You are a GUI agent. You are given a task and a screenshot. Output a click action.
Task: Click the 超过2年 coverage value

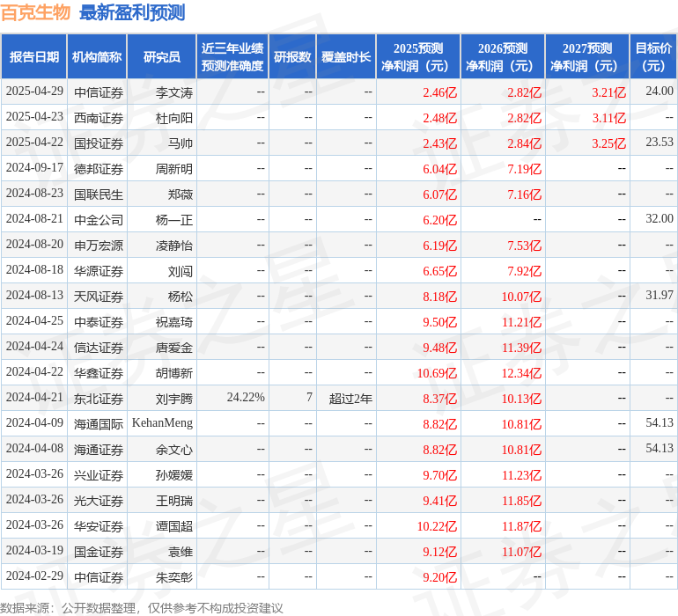coord(350,398)
